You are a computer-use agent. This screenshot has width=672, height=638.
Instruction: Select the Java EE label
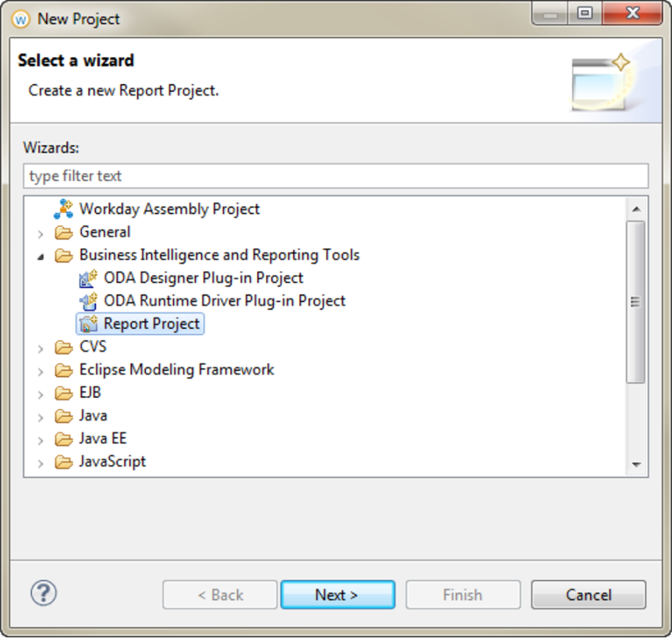click(x=102, y=439)
